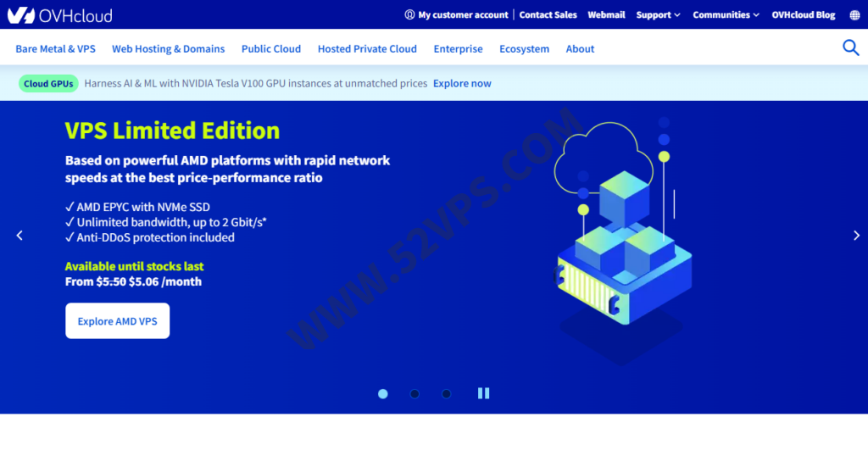Expand the Support dropdown
Viewport: 868px width, 456px height.
(658, 15)
